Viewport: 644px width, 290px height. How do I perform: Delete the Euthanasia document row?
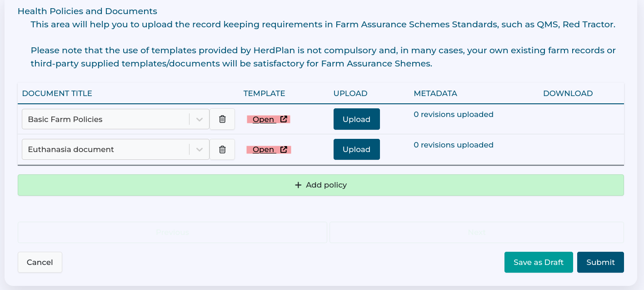pos(222,149)
